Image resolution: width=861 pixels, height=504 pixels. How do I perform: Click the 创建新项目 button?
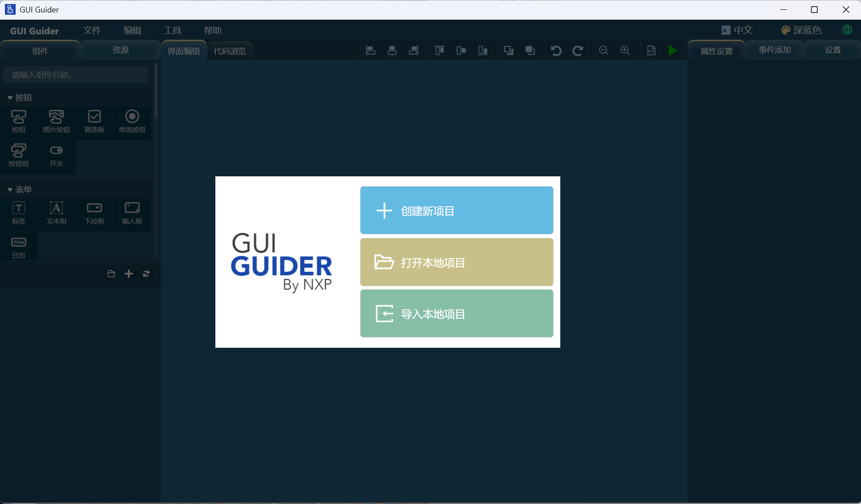[x=456, y=210]
